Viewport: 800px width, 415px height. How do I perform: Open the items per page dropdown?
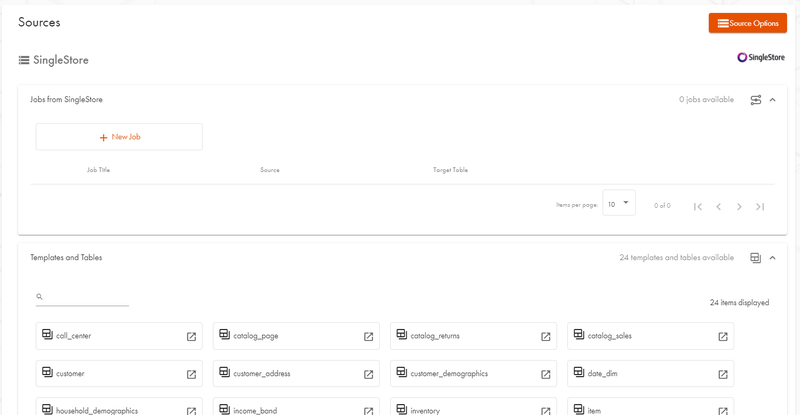tap(618, 203)
